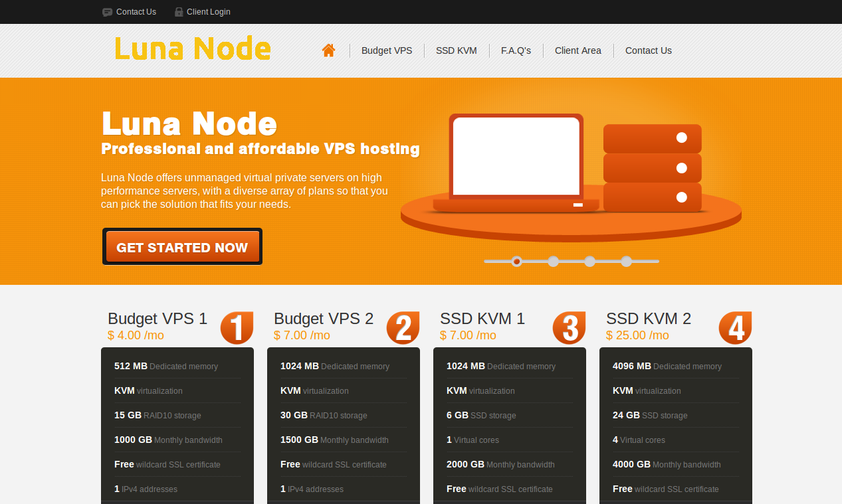Image resolution: width=842 pixels, height=504 pixels.
Task: Click the Budget VPS 2 plan title
Action: click(324, 319)
